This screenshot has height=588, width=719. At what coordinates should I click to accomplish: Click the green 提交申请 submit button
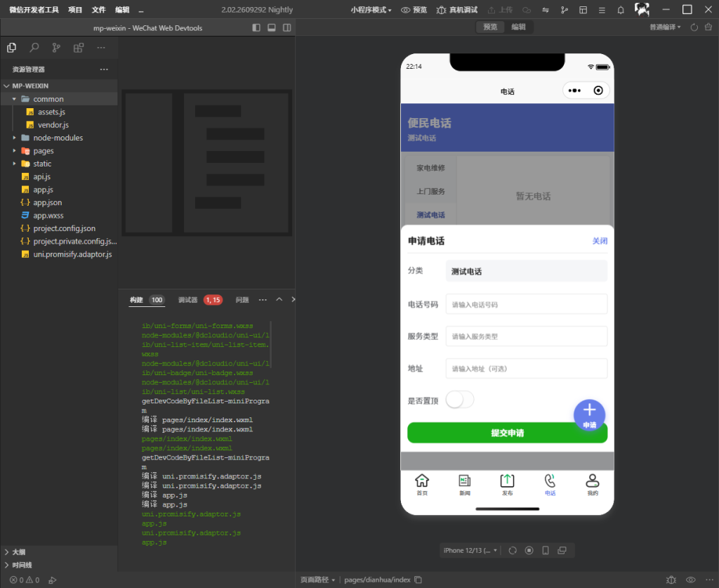click(507, 433)
